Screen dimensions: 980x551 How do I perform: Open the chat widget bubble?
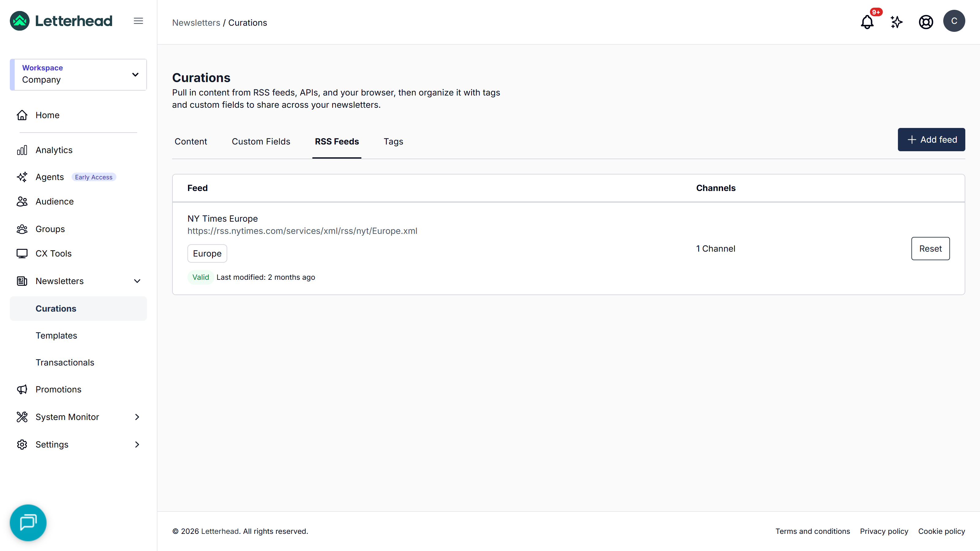28,523
